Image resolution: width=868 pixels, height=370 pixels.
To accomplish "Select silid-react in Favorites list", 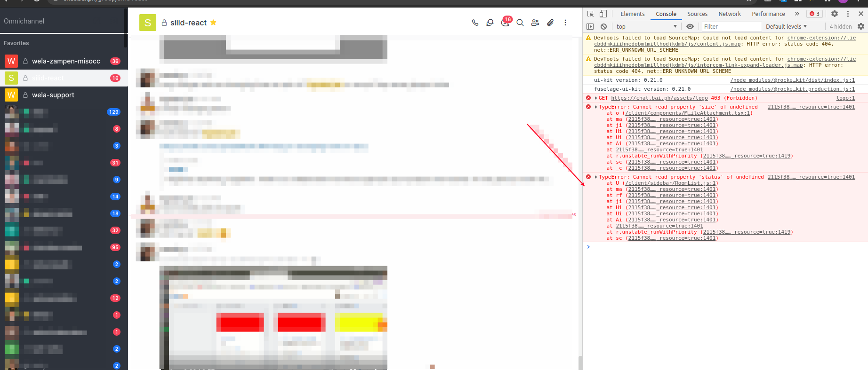I will point(64,78).
